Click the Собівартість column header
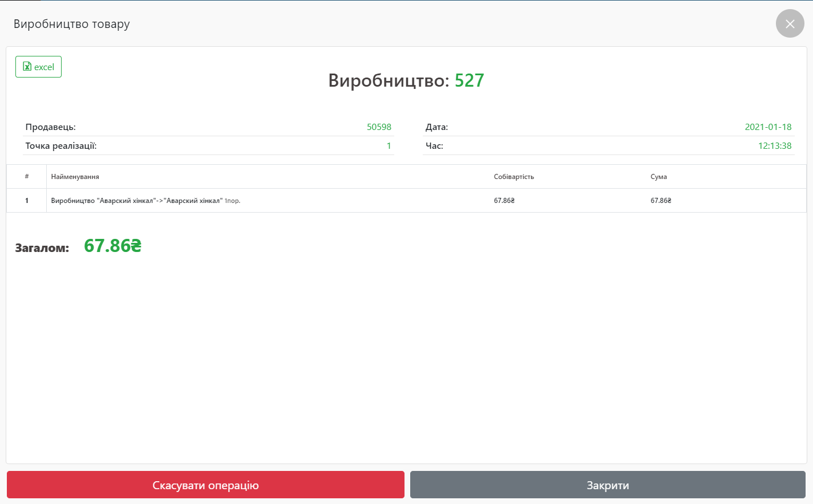This screenshot has width=813, height=504. [x=513, y=177]
